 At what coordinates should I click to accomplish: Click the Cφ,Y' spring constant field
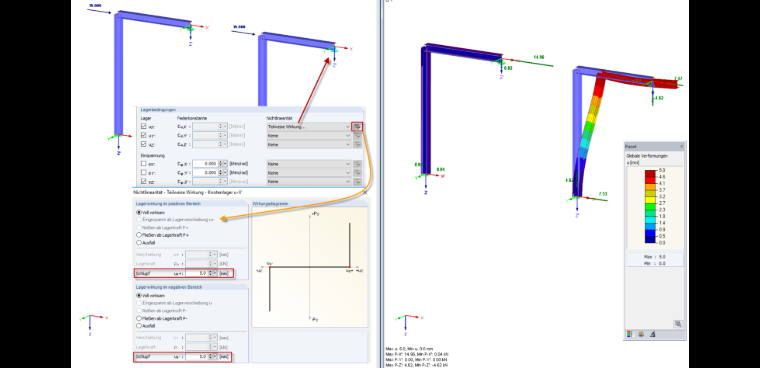[x=205, y=173]
